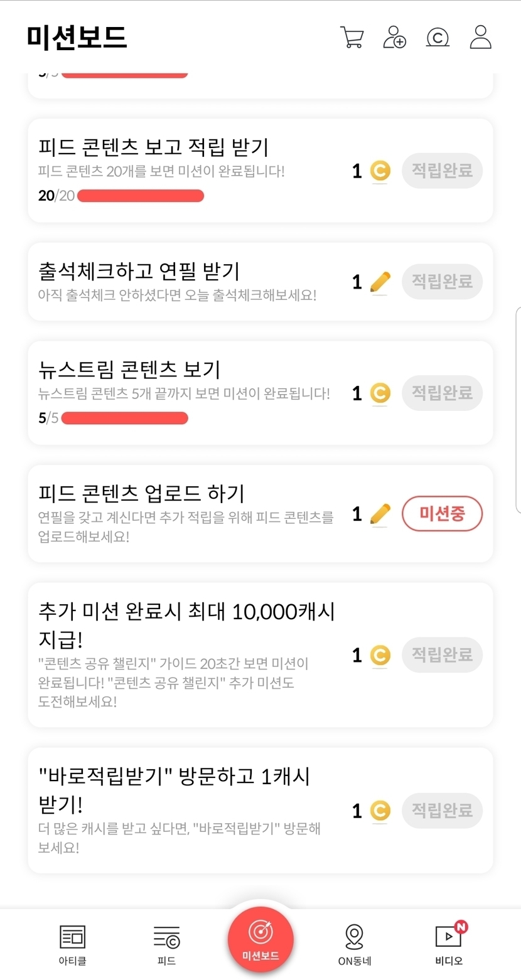Open the shopping cart icon
The width and height of the screenshot is (521, 980).
point(352,37)
